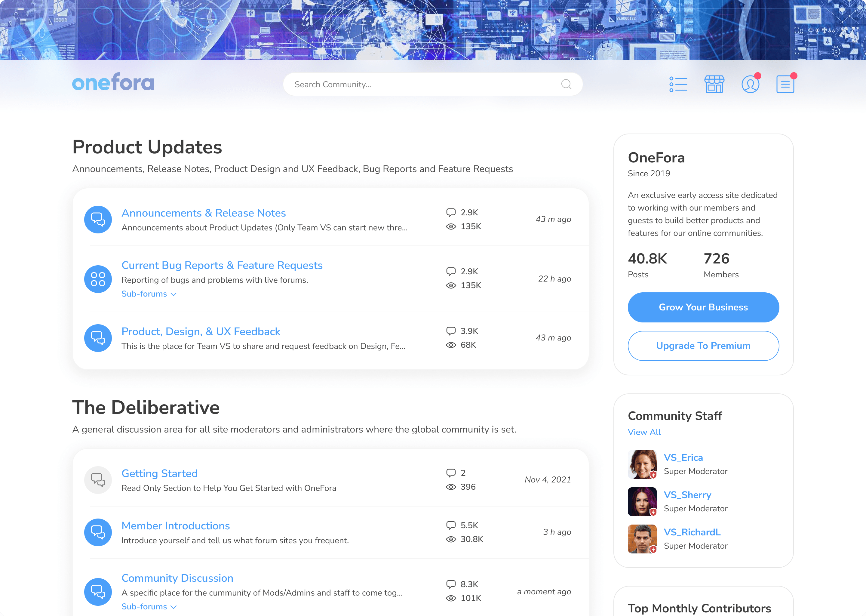
Task: Click comment bubble icon beside 3.9K
Action: [450, 331]
